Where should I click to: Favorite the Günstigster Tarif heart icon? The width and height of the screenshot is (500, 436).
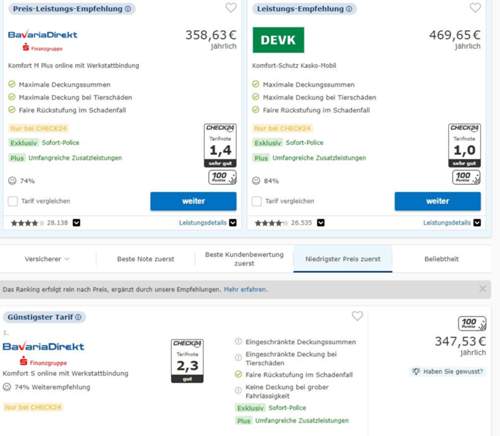point(357,316)
